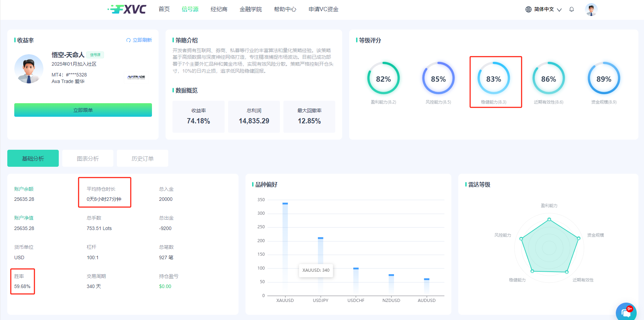The height and width of the screenshot is (320, 644).
Task: Click the 83% 稳健能力 progress ring
Action: pyautogui.click(x=493, y=78)
